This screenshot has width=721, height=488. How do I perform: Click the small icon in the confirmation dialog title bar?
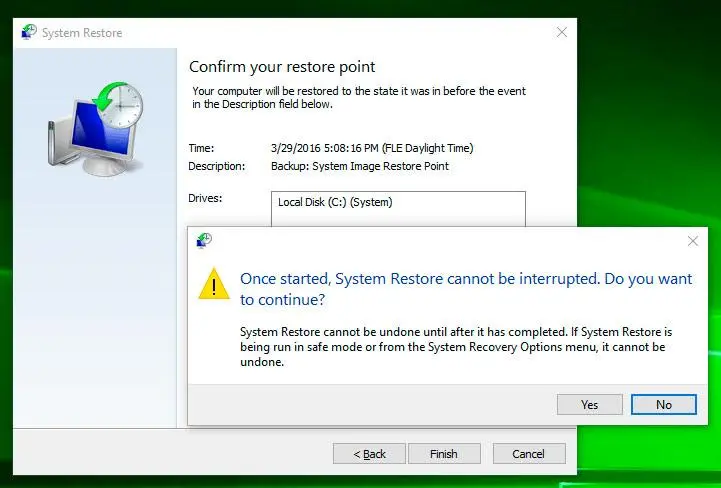[x=204, y=240]
